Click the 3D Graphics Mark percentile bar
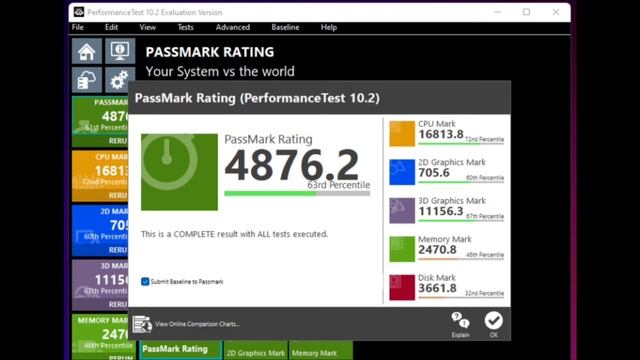Viewport: 640px width, 360px height. [x=461, y=221]
